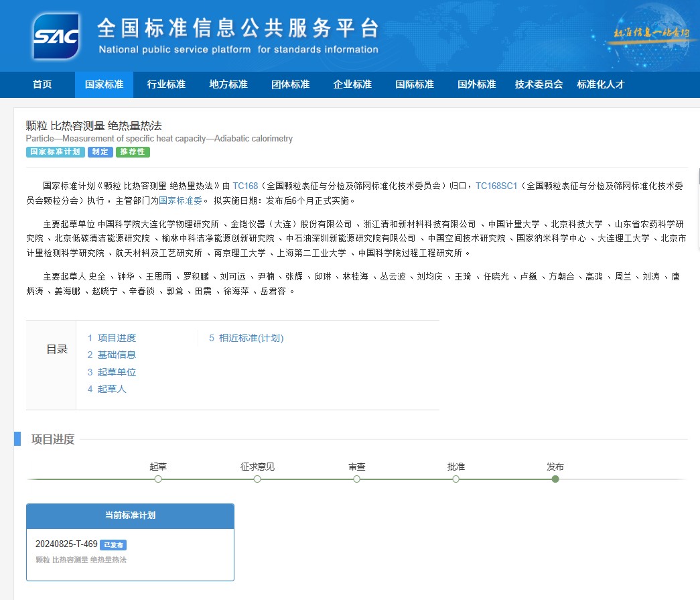
Task: Select the 发布 progress stage marker
Action: 555,479
